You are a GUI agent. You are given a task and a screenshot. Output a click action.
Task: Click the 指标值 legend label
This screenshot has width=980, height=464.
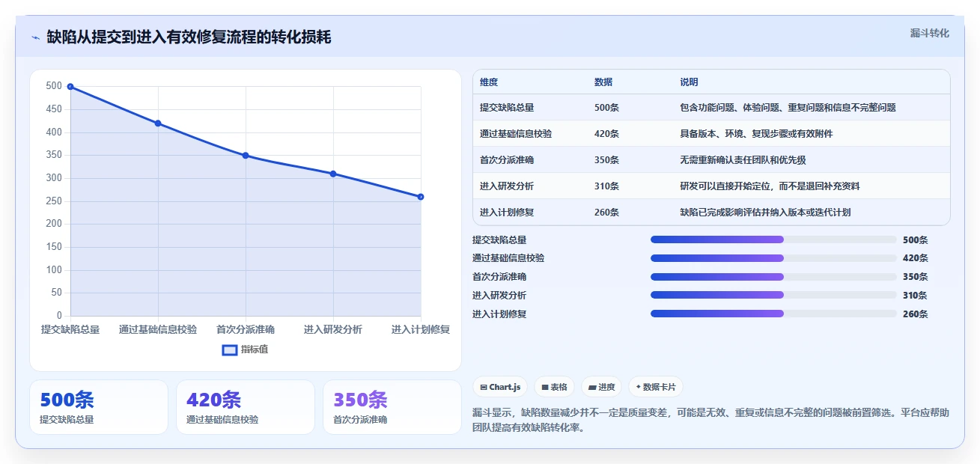click(255, 349)
